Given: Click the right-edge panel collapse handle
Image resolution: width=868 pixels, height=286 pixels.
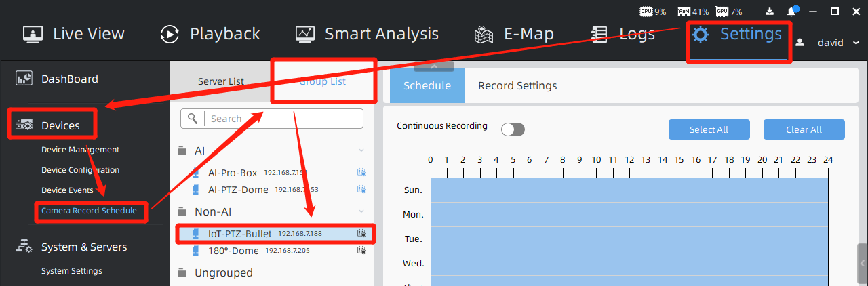Looking at the screenshot, I should pyautogui.click(x=863, y=264).
